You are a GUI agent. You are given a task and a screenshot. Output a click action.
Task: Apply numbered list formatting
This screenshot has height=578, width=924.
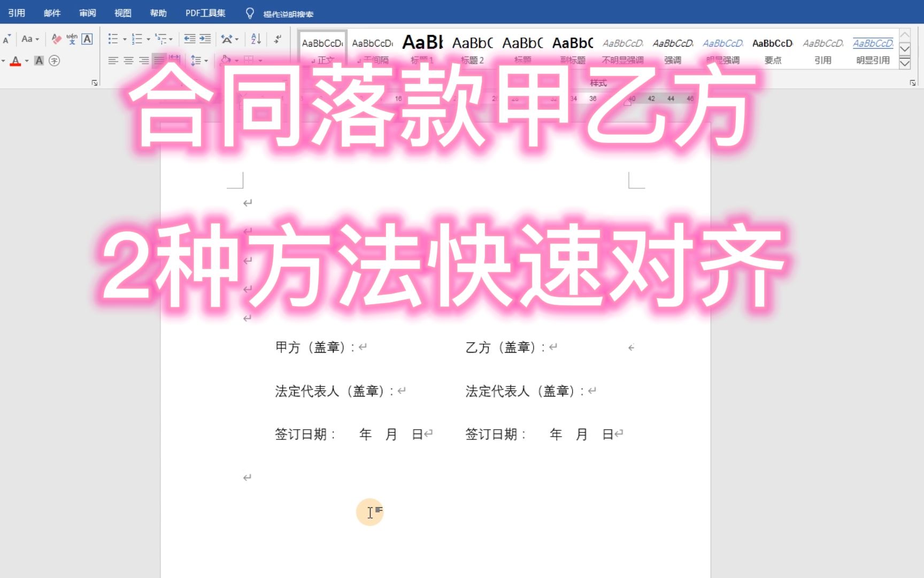(x=137, y=39)
